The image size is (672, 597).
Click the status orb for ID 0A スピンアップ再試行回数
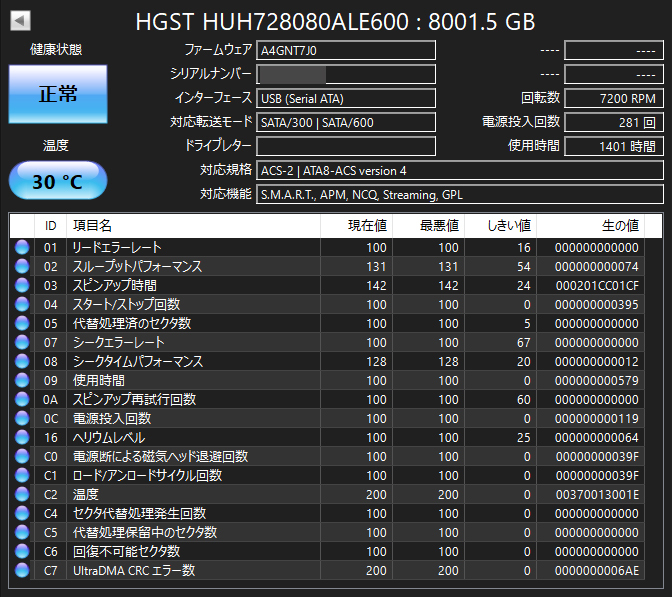[x=22, y=399]
